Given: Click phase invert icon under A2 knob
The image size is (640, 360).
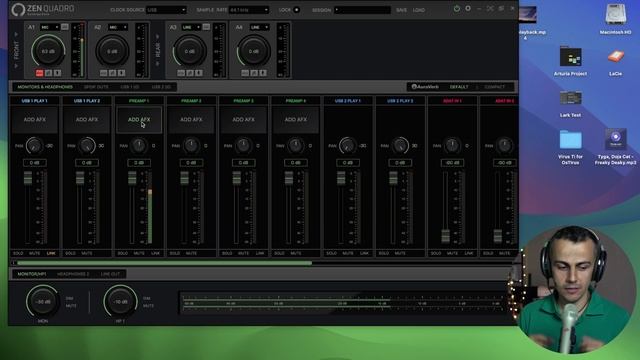Looking at the screenshot, I should click(x=113, y=73).
